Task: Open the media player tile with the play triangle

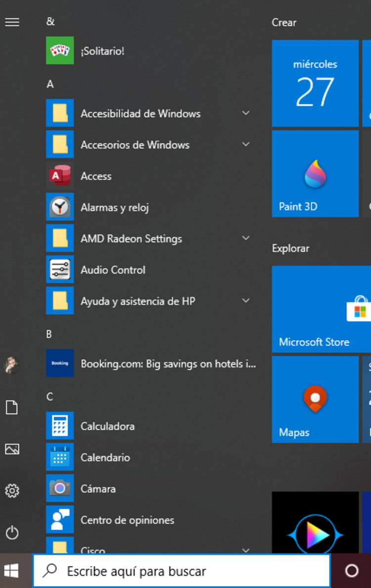Action: click(x=315, y=522)
